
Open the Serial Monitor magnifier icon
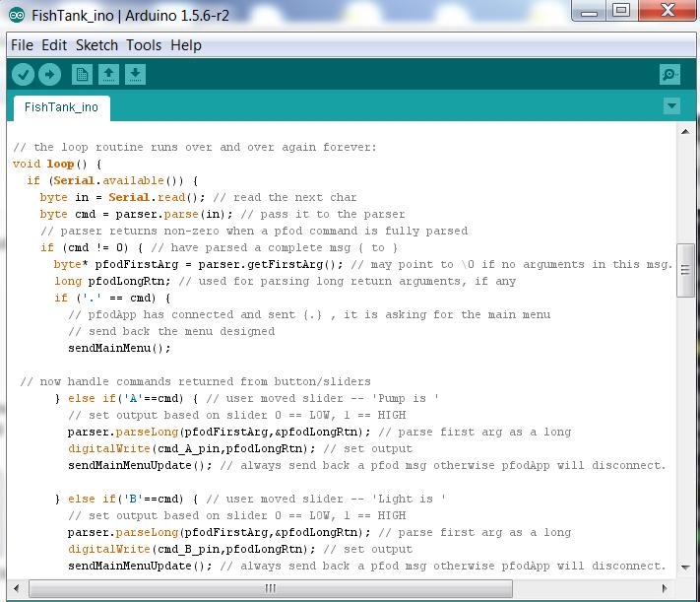pyautogui.click(x=669, y=75)
